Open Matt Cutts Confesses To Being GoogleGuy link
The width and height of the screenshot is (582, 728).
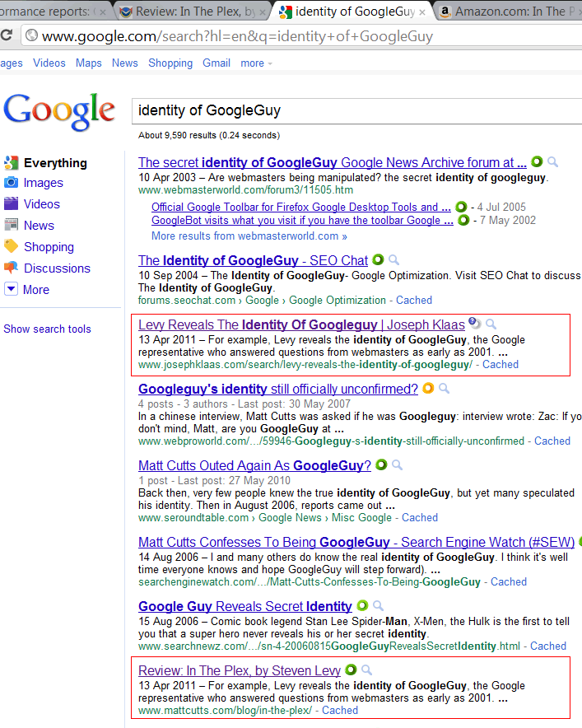pos(356,542)
